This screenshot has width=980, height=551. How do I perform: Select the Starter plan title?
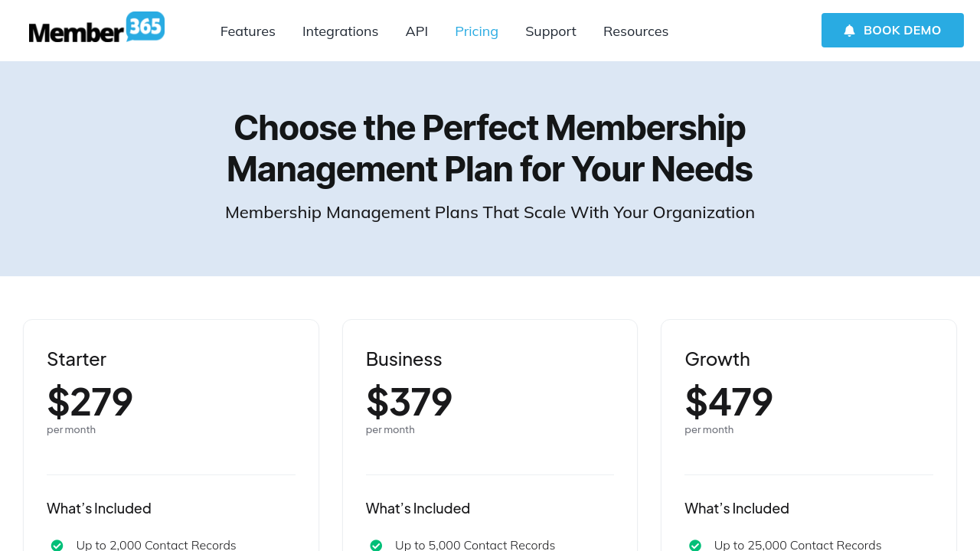[x=77, y=359]
